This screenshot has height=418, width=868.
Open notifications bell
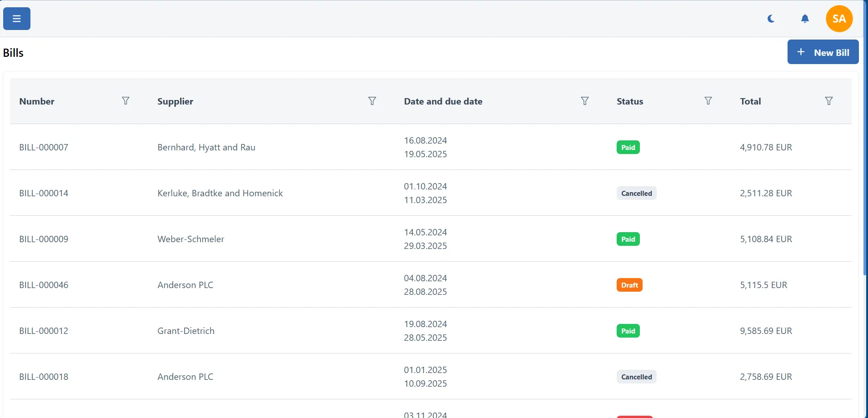(x=805, y=19)
